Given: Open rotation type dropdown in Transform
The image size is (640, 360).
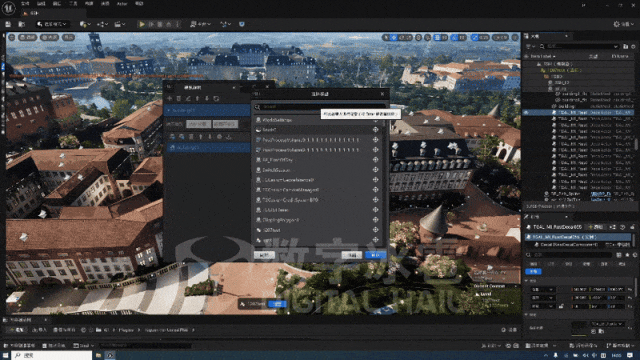Looking at the screenshot, I should (542, 298).
